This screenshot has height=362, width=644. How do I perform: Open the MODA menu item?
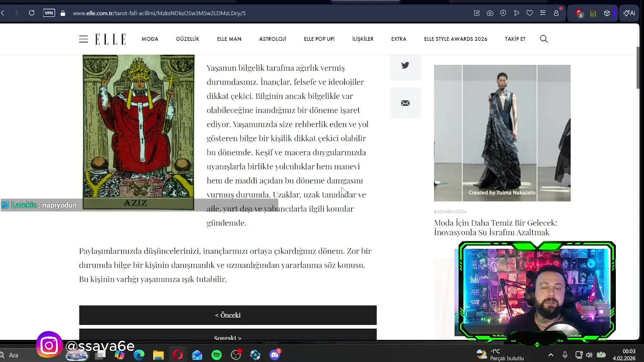[x=150, y=39]
